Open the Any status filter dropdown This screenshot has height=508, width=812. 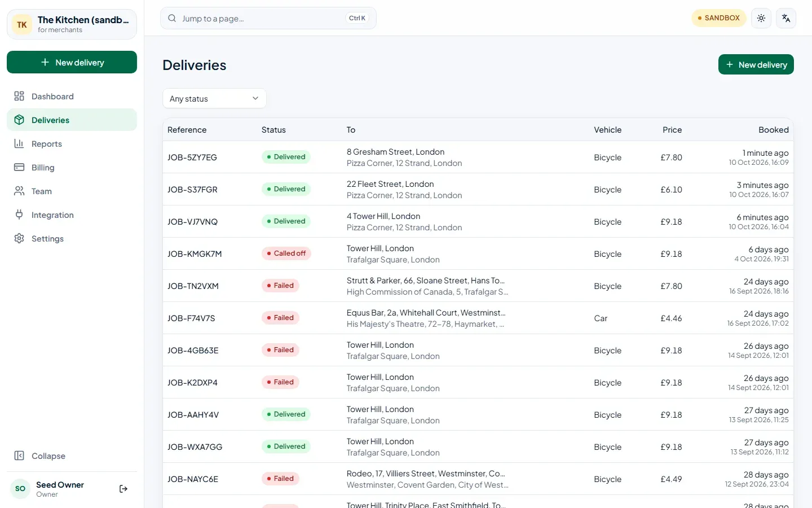coord(214,98)
